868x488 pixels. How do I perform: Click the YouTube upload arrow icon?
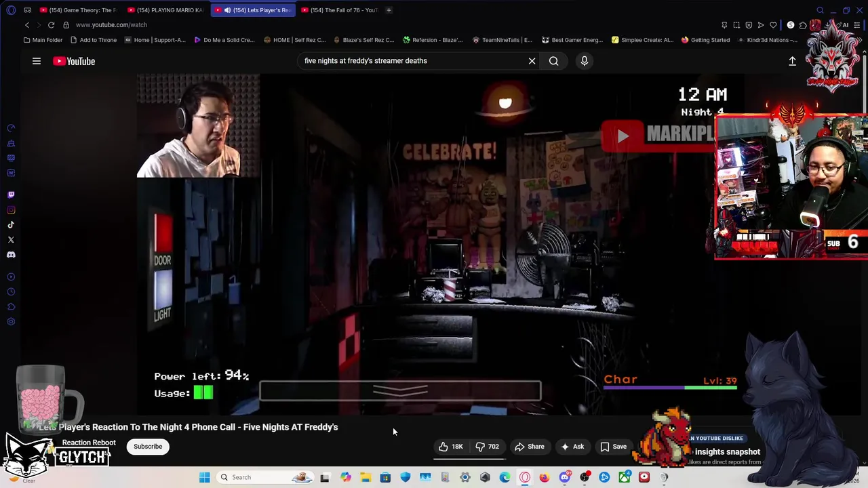(x=792, y=61)
